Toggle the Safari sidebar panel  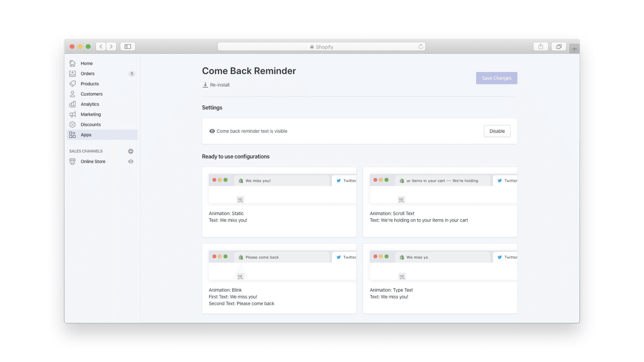[x=127, y=46]
